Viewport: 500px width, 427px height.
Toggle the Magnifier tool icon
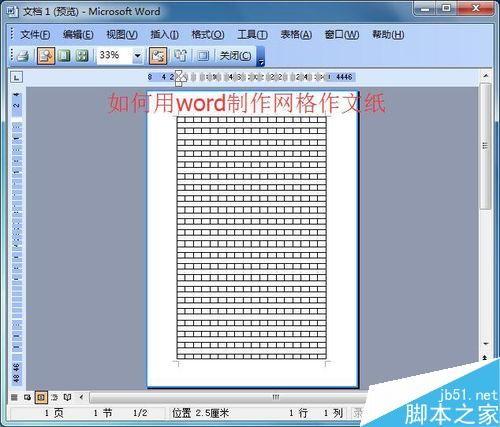46,56
